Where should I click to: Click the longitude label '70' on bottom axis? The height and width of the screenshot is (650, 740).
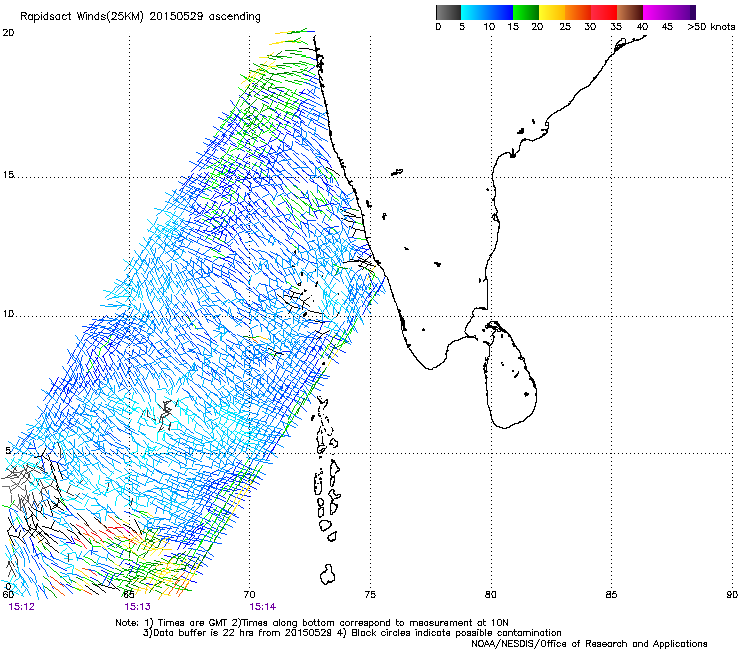pyautogui.click(x=249, y=595)
